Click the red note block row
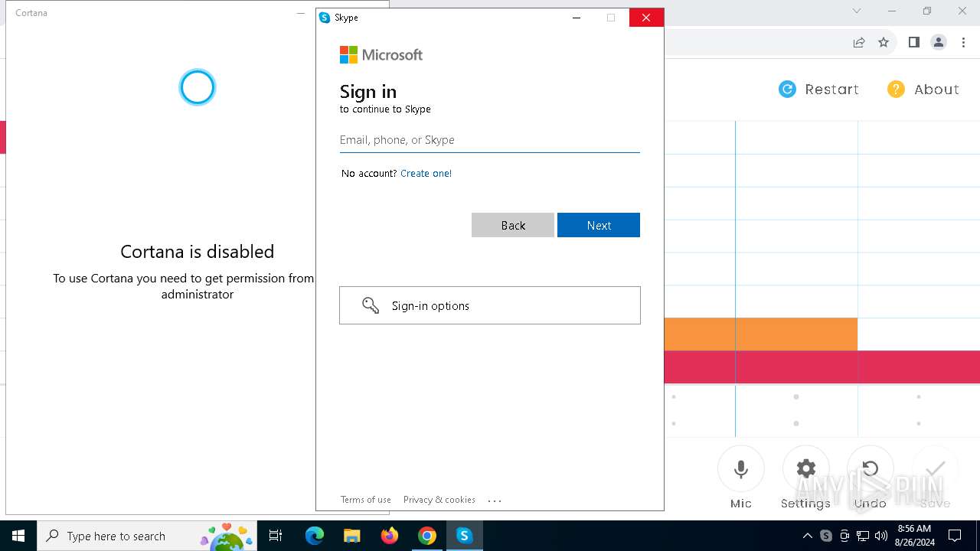This screenshot has width=980, height=551. pos(822,367)
